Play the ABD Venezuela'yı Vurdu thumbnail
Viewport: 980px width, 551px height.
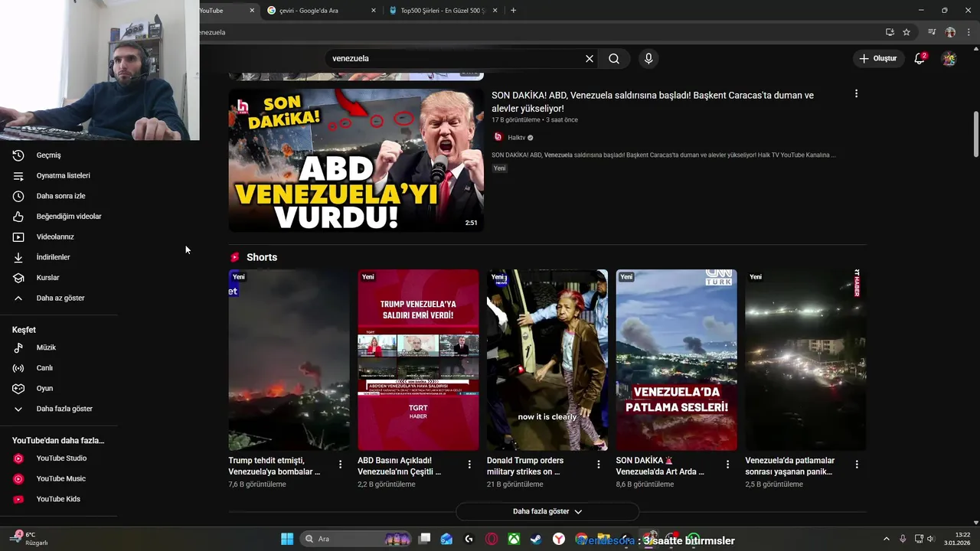click(356, 160)
